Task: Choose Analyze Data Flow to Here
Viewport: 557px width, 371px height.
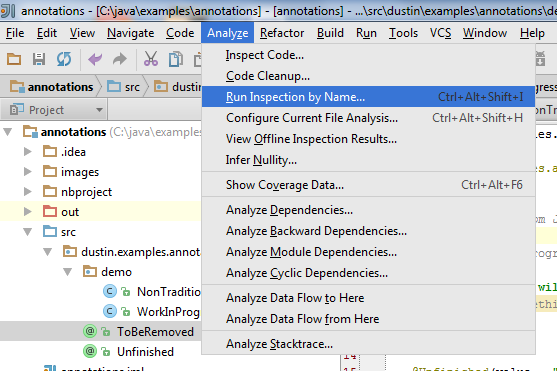Action: [368, 298]
